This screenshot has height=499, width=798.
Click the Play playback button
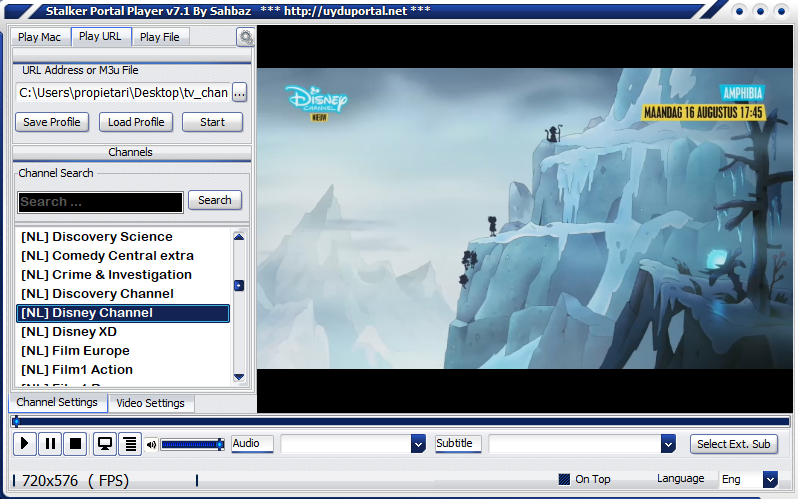[x=24, y=443]
